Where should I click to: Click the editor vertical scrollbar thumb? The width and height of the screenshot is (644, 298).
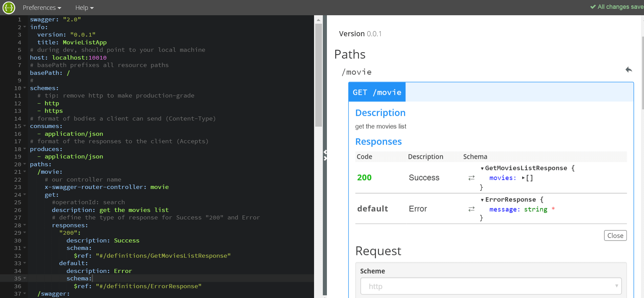[318, 74]
